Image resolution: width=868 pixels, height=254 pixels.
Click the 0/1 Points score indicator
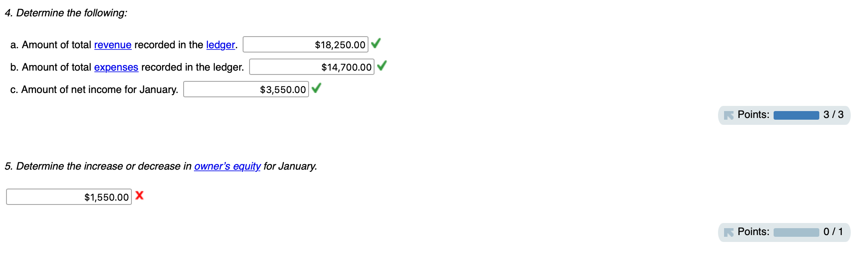point(834,232)
